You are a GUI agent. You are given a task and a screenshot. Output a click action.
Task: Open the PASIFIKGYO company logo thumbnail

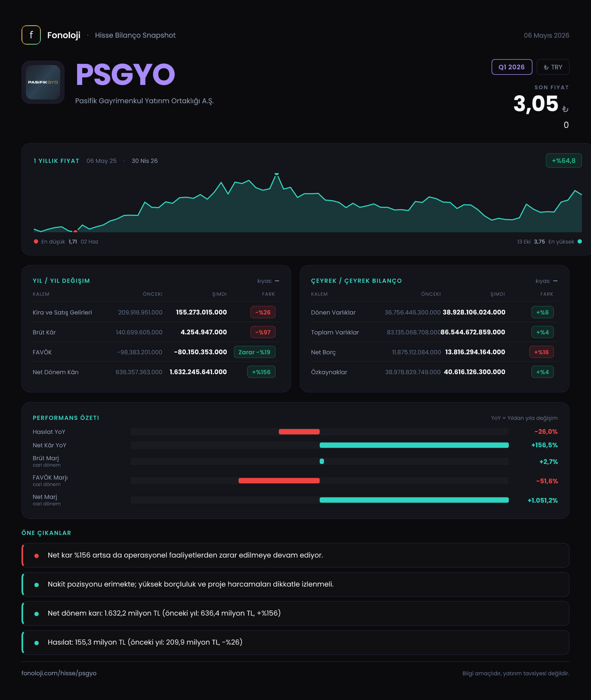[43, 82]
